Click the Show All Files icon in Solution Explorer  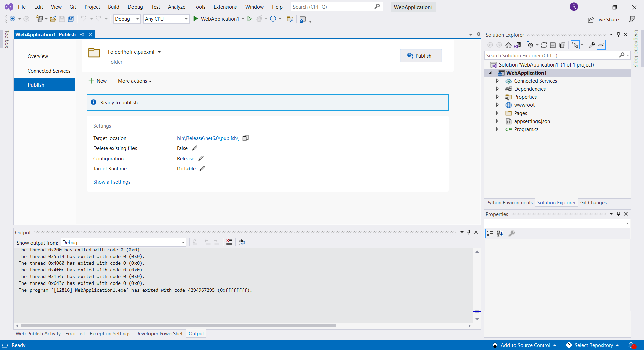(562, 45)
